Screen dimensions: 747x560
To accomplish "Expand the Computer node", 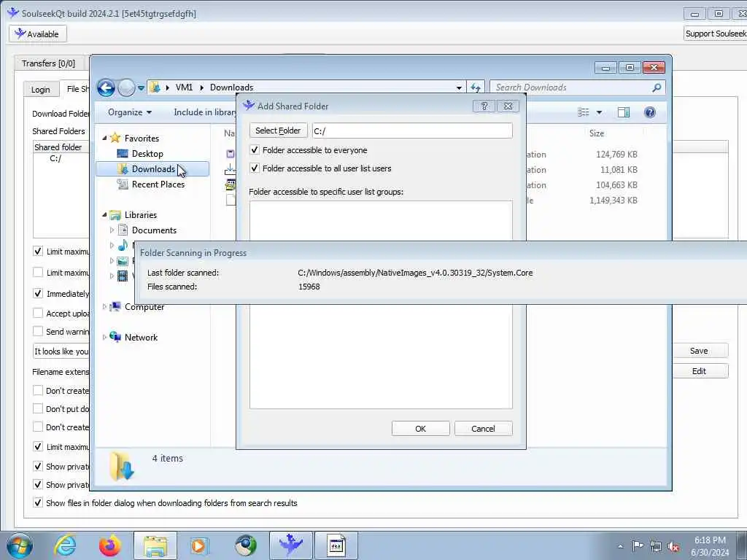I will (x=104, y=307).
